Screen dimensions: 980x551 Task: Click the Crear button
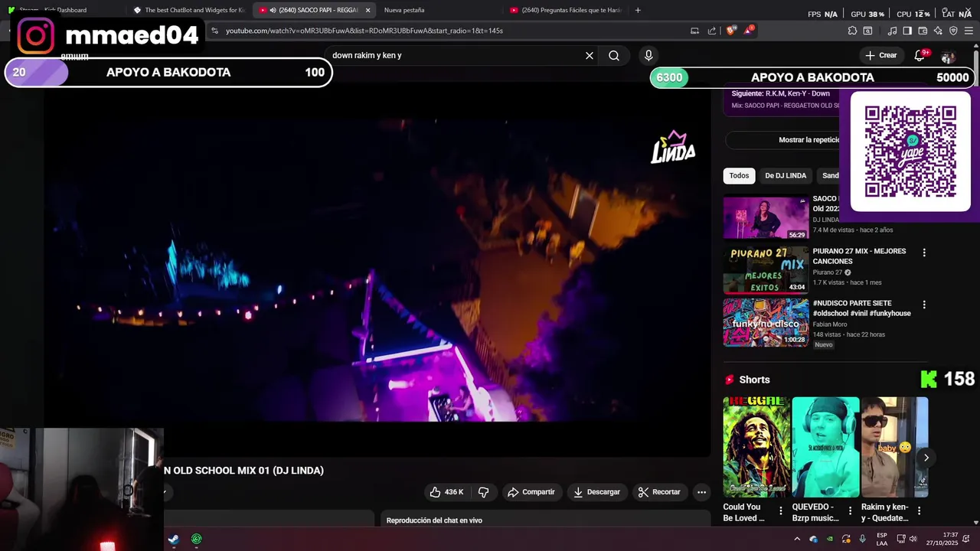(x=881, y=55)
